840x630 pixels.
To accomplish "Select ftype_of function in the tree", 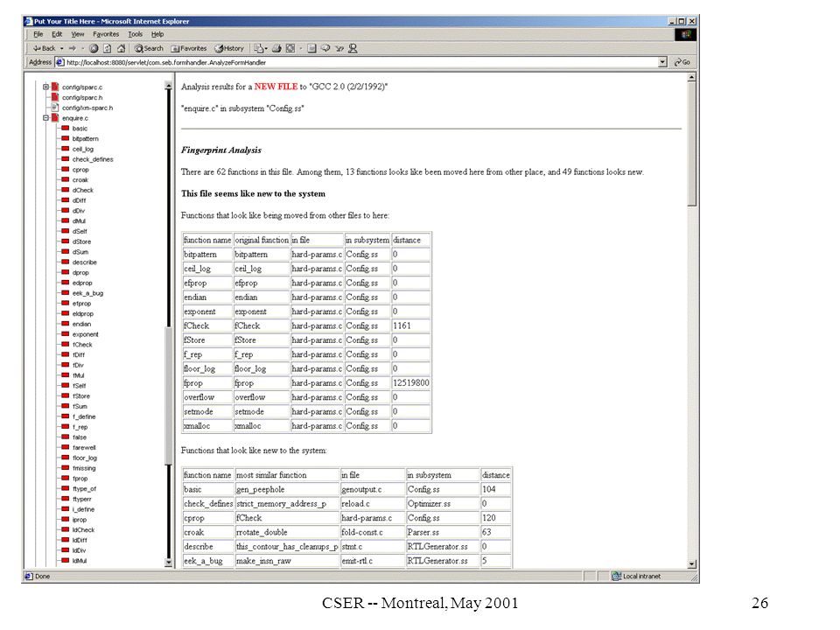I will (84, 489).
